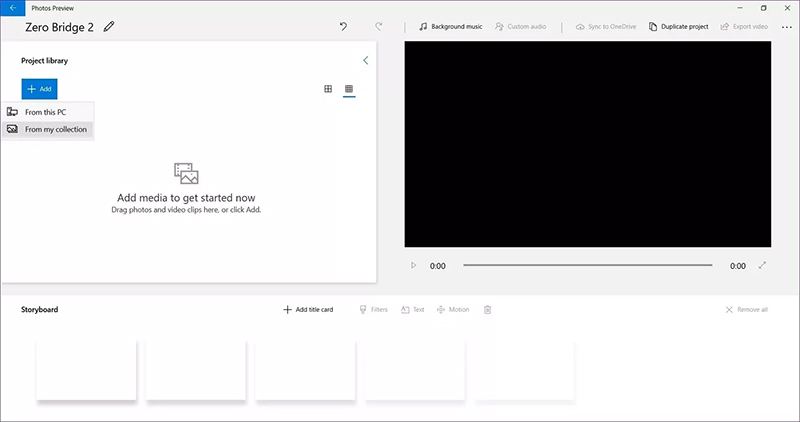Click the Add button dropdown
Screen dimensions: 800x422
[x=40, y=89]
